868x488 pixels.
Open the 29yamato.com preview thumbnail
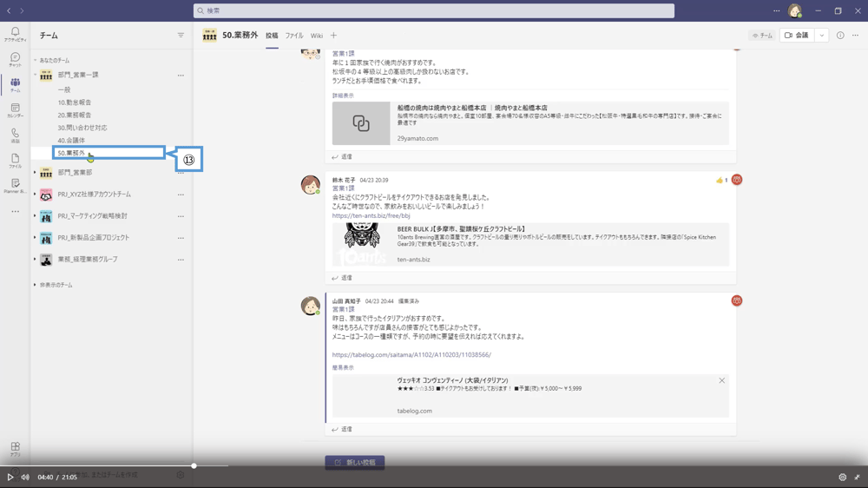[361, 123]
